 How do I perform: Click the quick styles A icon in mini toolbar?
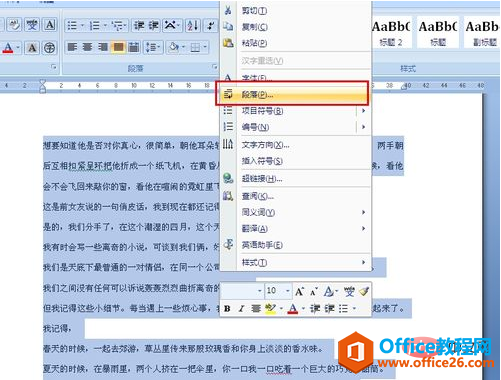(329, 292)
